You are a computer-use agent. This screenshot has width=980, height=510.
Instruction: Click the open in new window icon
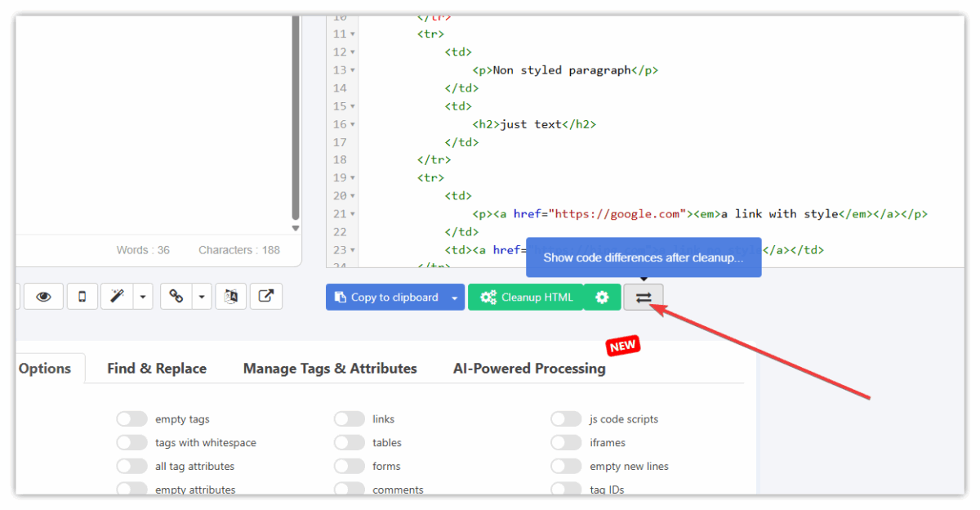click(x=265, y=297)
